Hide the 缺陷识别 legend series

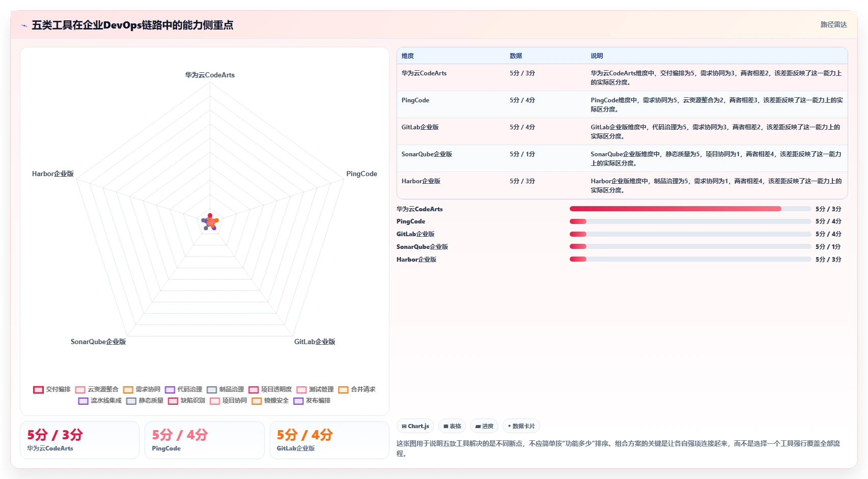pos(186,401)
